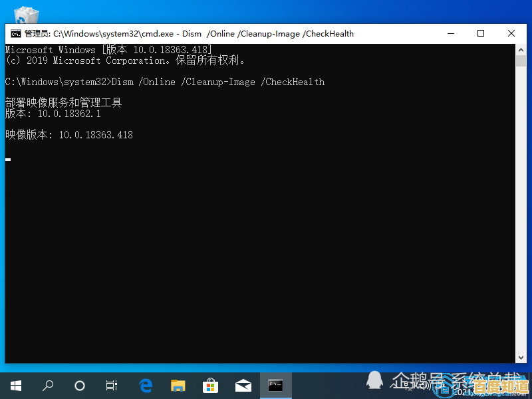Viewport: 532px width, 399px height.
Task: Open the Mail app
Action: 243,386
